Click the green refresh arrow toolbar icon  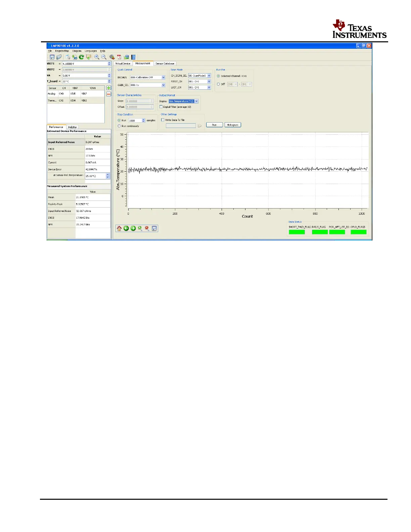81,57
